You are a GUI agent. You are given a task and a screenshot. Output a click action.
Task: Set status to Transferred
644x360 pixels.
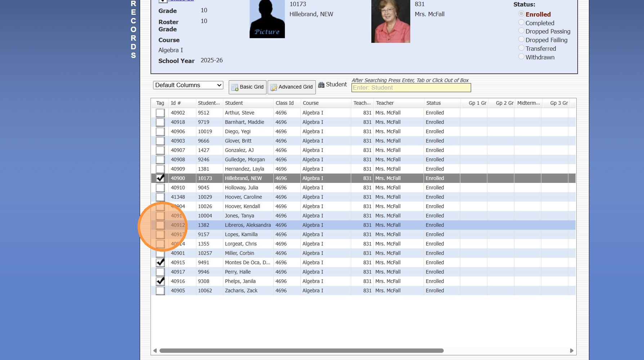click(x=521, y=48)
